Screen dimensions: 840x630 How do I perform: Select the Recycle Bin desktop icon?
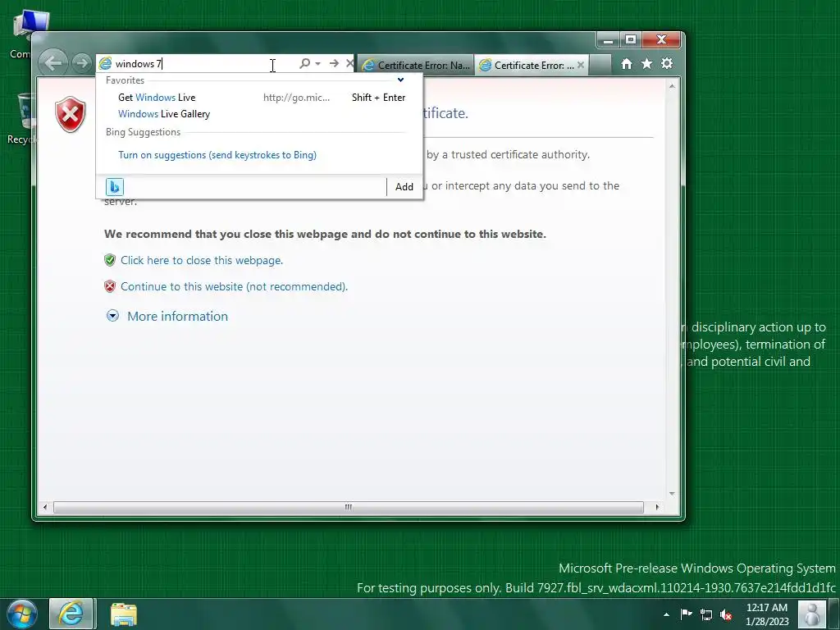pyautogui.click(x=23, y=118)
